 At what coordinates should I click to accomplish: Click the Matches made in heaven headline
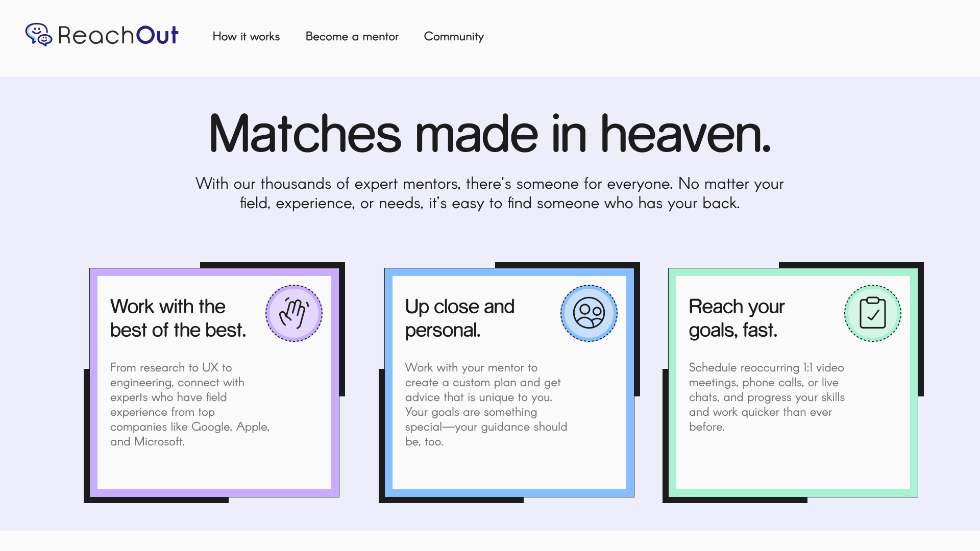[x=489, y=134]
